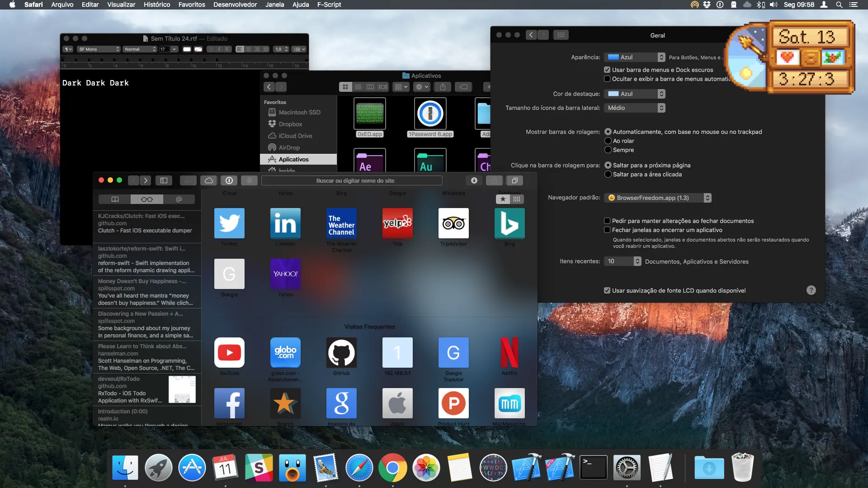Switch Finder to icon view
The image size is (868, 488).
pyautogui.click(x=345, y=87)
